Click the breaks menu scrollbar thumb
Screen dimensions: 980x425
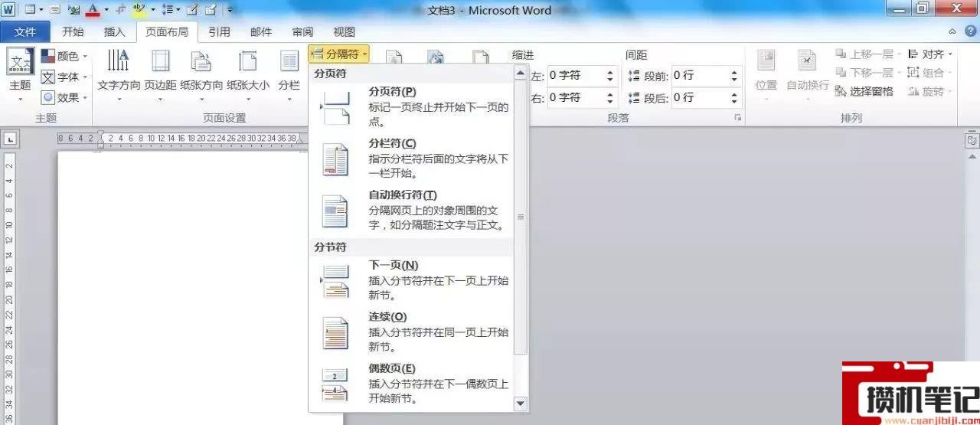click(521, 217)
